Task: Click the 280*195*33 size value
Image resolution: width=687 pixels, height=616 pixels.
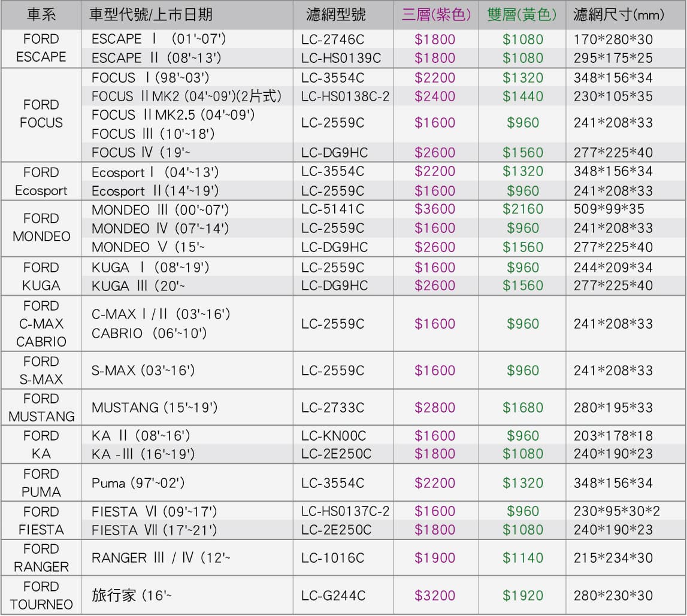Action: [x=613, y=408]
